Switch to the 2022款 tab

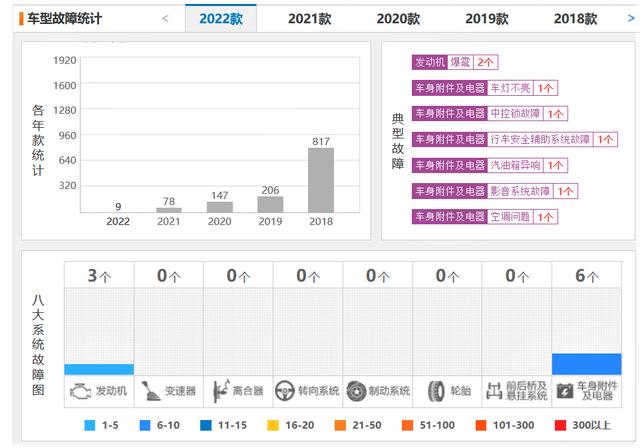click(221, 18)
